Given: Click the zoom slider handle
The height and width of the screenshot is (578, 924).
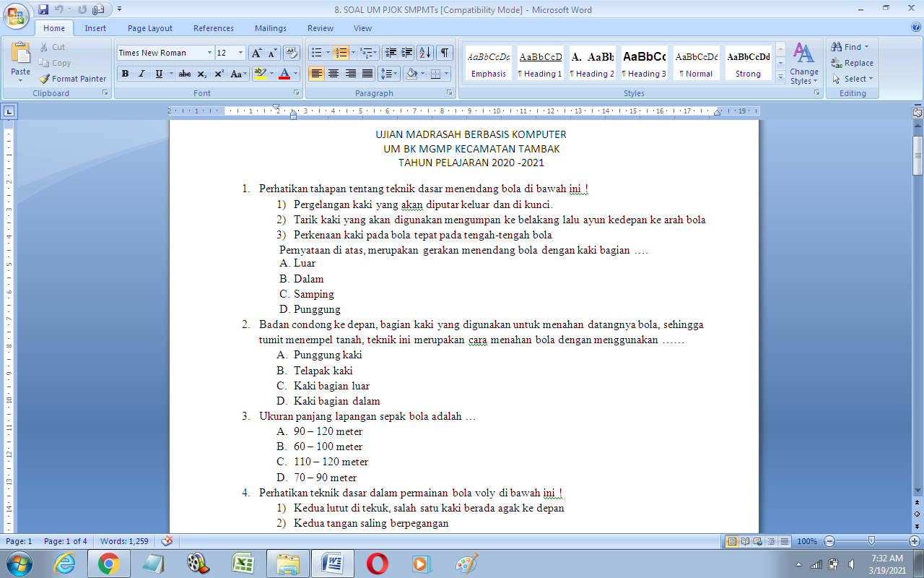Looking at the screenshot, I should (x=871, y=541).
